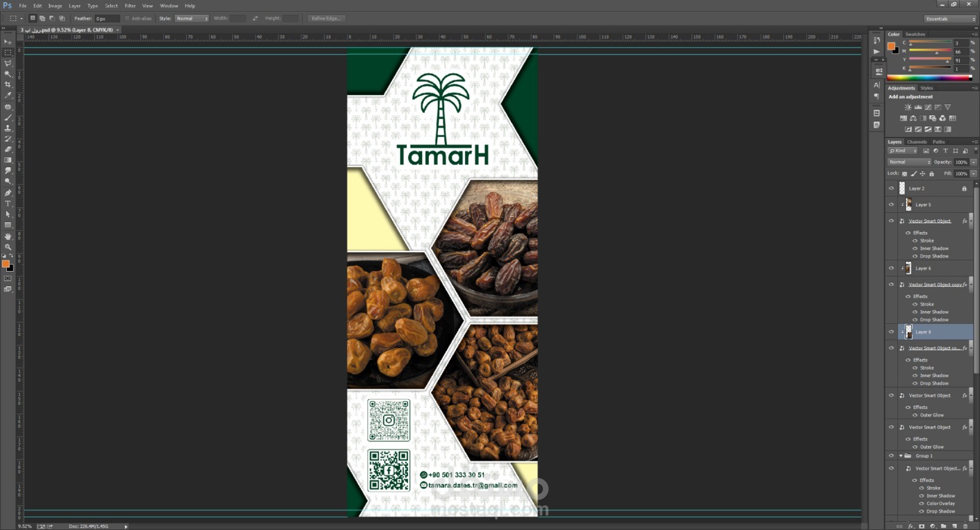Select the Healing Brush tool

click(x=8, y=106)
